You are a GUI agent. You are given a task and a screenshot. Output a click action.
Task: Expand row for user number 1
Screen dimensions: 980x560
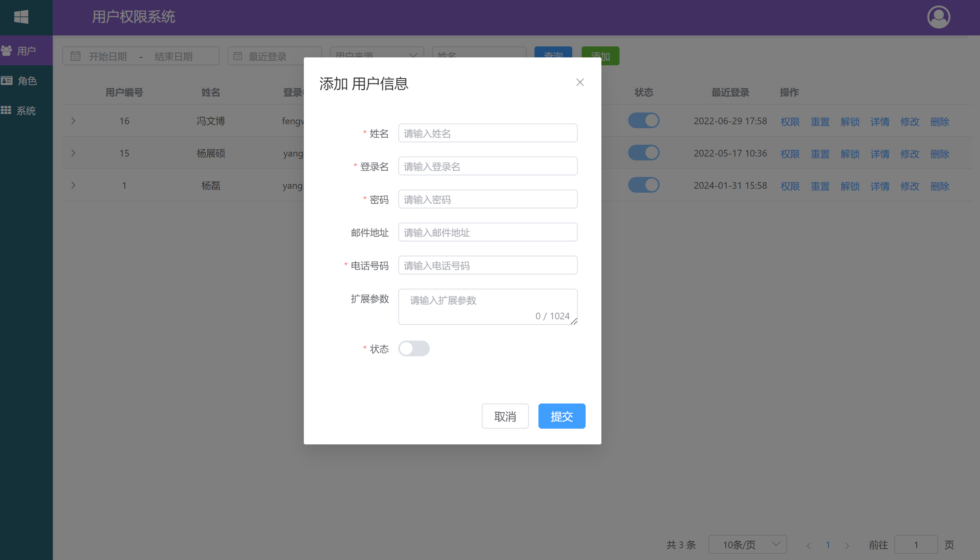73,185
